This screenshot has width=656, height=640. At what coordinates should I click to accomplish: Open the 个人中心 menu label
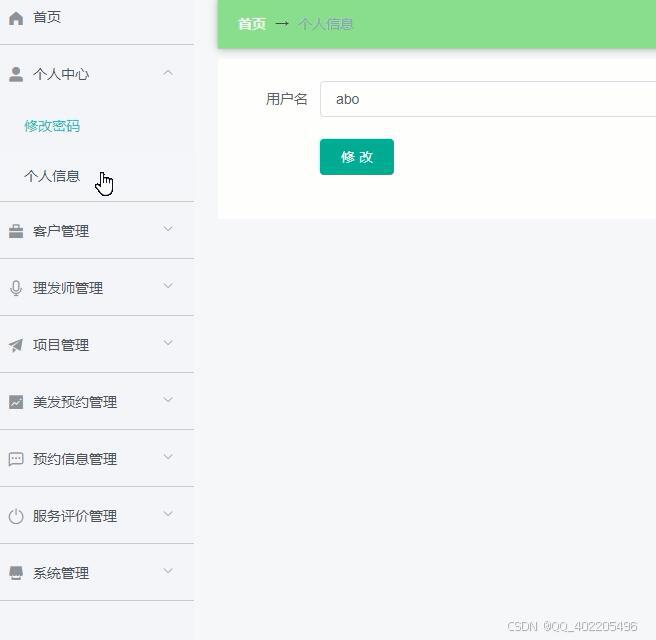61,74
